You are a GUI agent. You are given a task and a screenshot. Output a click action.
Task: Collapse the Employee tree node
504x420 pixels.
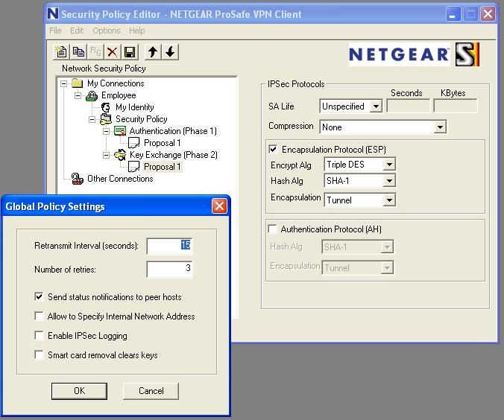point(78,95)
